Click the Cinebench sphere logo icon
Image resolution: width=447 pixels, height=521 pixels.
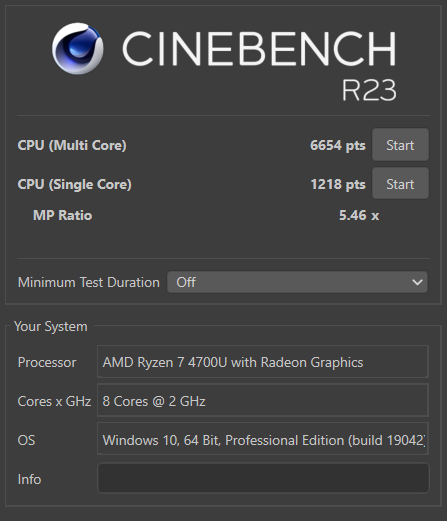pyautogui.click(x=77, y=49)
